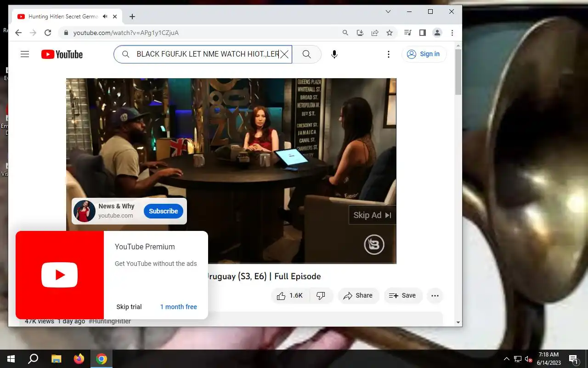Image resolution: width=588 pixels, height=368 pixels.
Task: Reload the YouTube page
Action: click(x=48, y=33)
